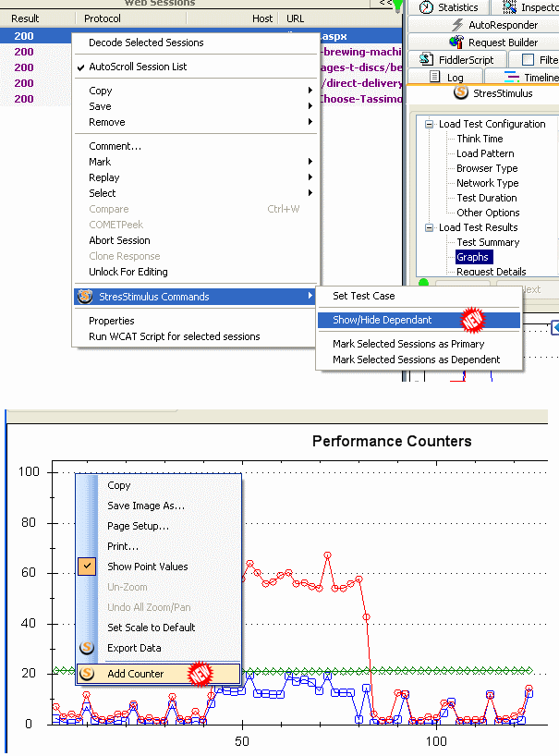Toggle Show Point Values checkmark
The image size is (559, 756).
tap(87, 566)
